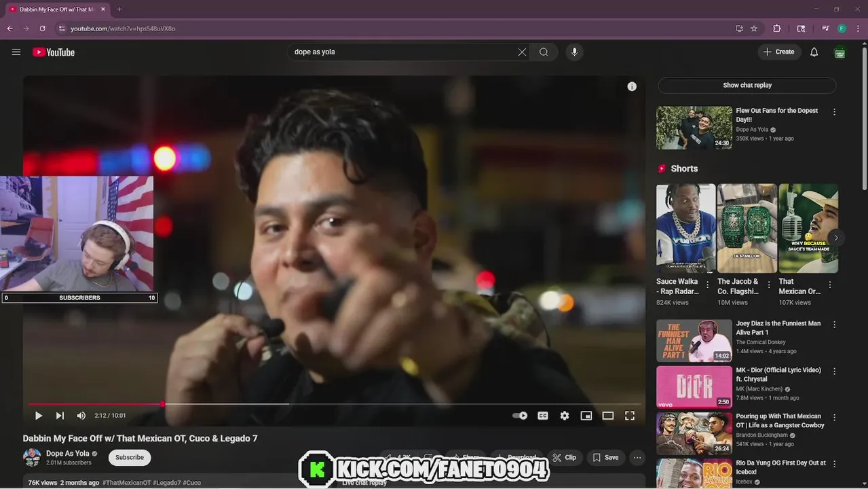Open options for Flew Out Fans video
This screenshot has width=868, height=489.
tap(834, 112)
